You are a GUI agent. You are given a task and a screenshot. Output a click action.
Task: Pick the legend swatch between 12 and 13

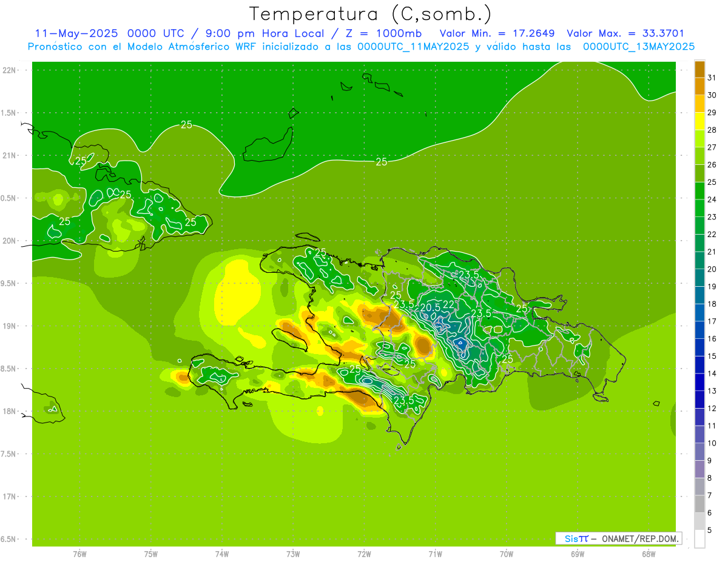(x=699, y=400)
